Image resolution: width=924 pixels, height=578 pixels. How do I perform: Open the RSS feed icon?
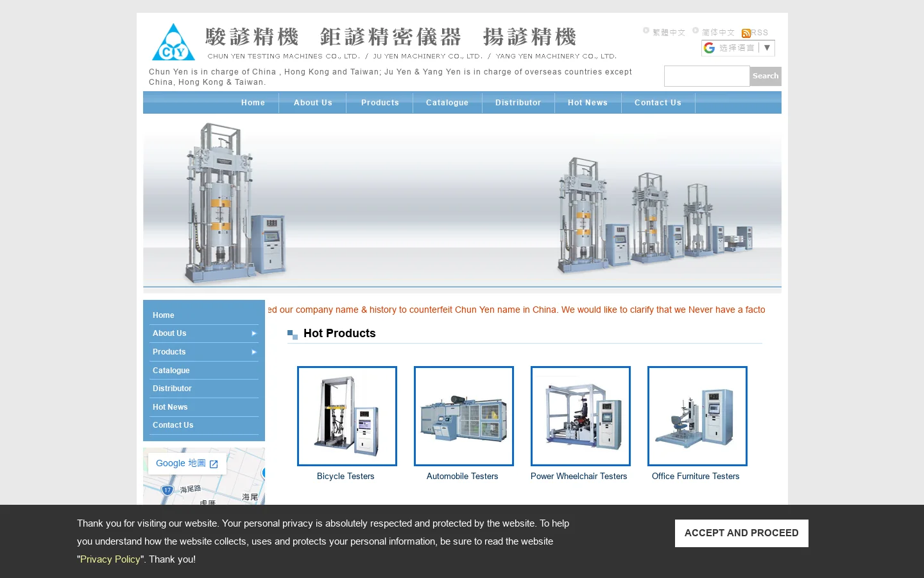pyautogui.click(x=746, y=33)
